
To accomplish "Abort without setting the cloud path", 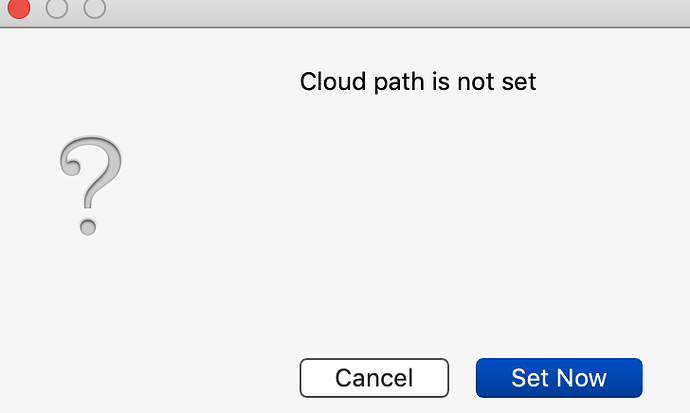I will coord(374,378).
